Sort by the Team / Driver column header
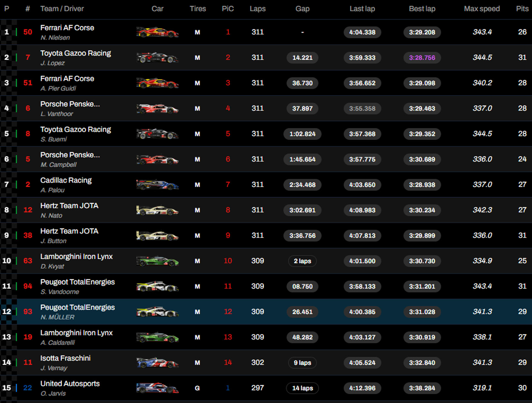Image resolution: width=532 pixels, height=403 pixels. (x=62, y=9)
